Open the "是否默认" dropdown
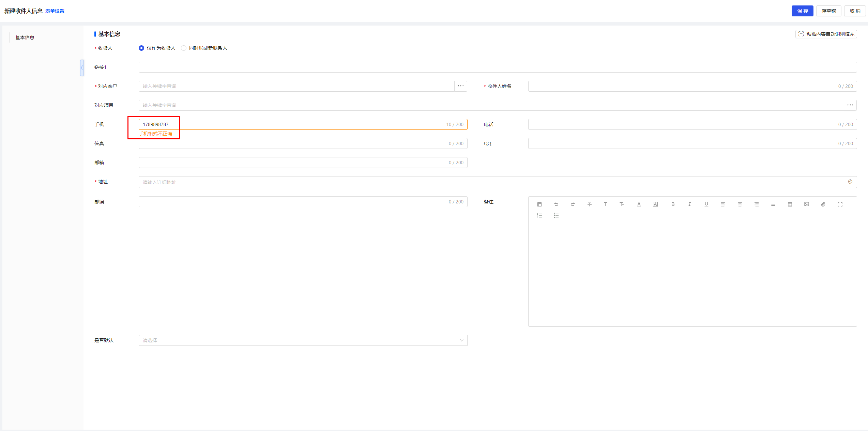Screen dimensions: 868x431 (x=303, y=340)
